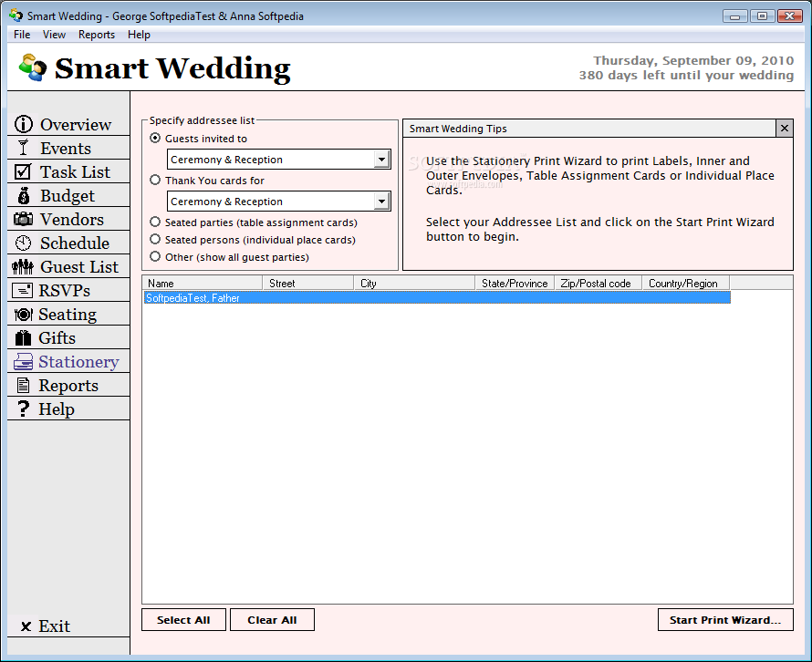Click the RSVPs envelope card icon
The width and height of the screenshot is (812, 662).
tap(22, 290)
